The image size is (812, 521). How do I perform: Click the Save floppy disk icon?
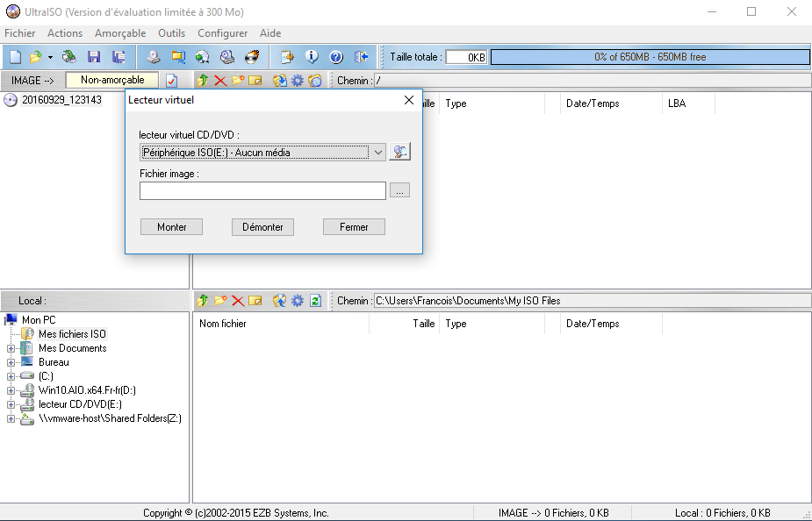[94, 57]
